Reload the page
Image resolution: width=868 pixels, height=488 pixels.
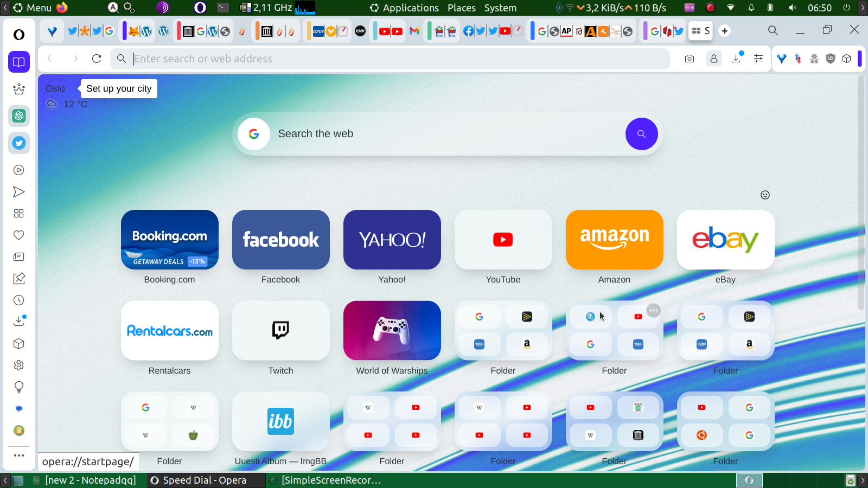point(97,59)
